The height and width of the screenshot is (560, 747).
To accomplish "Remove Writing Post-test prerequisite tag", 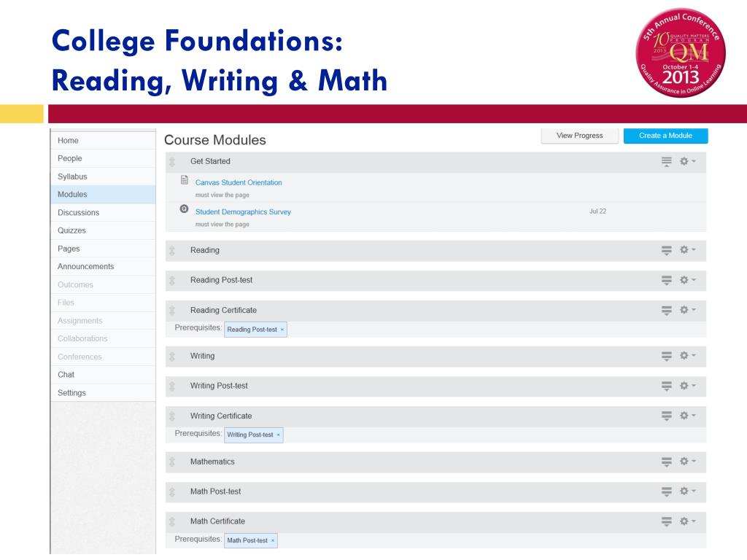I will 278,435.
